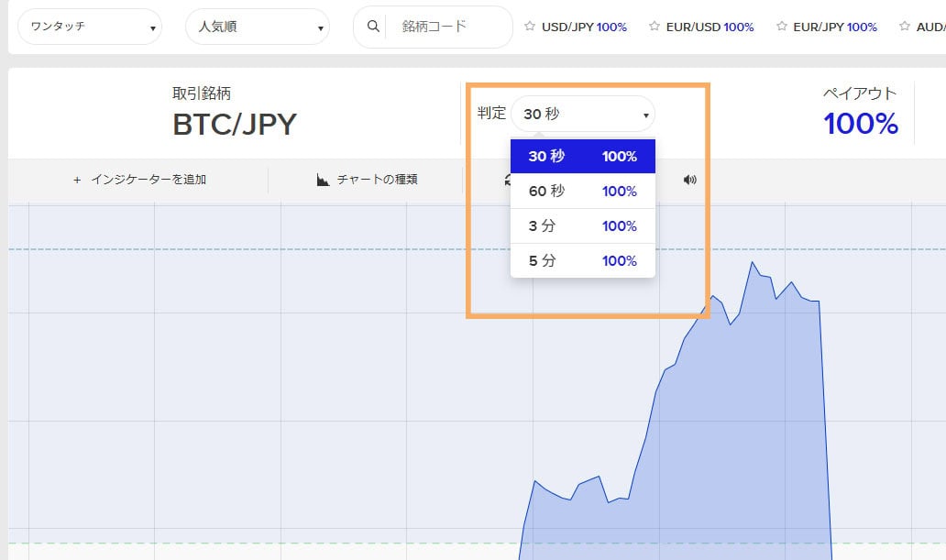Click the BTC/JPY instrument name
Image resolution: width=946 pixels, height=560 pixels.
235,125
